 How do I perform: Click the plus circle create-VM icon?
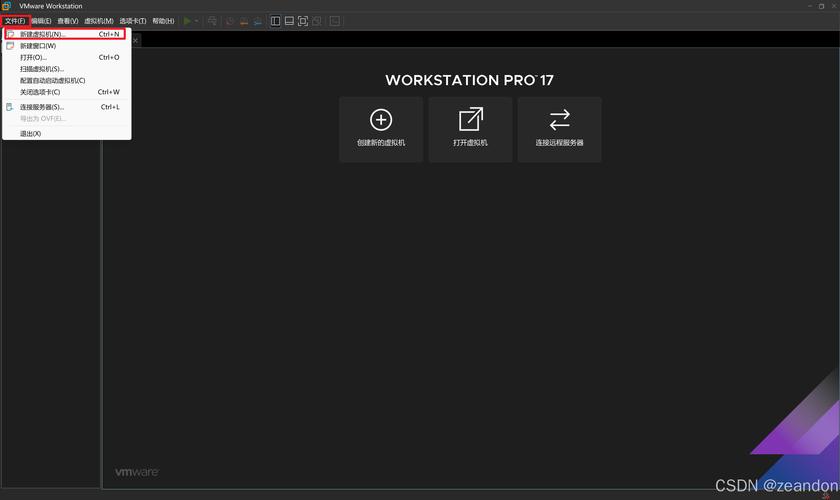381,120
